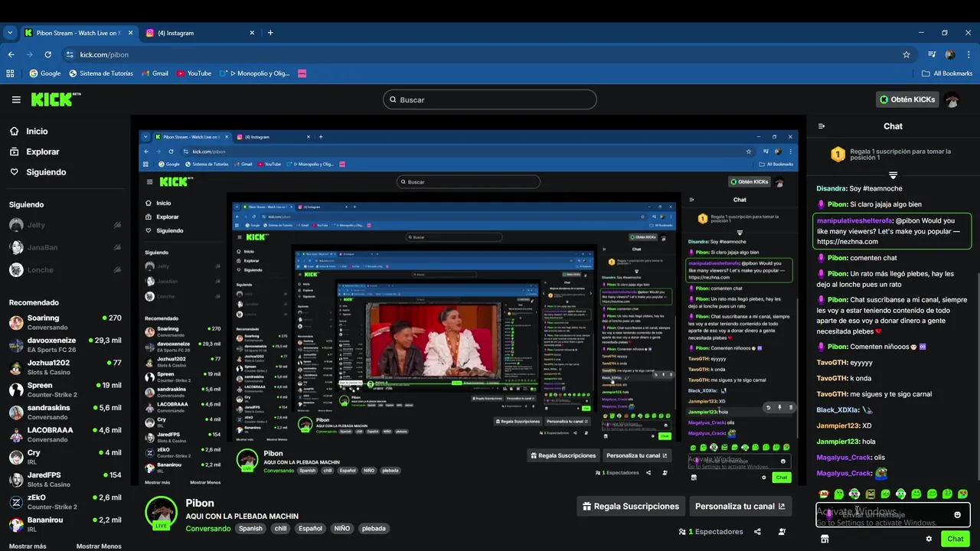Click Personaliza tu canal button
The height and width of the screenshot is (551, 980).
740,506
